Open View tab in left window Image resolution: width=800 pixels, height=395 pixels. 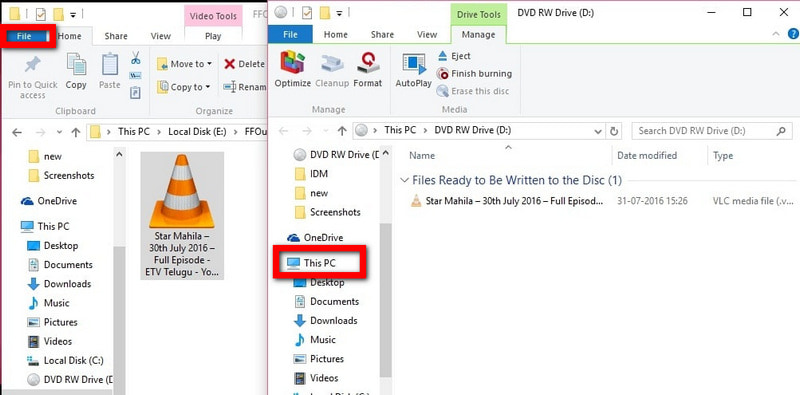[161, 36]
